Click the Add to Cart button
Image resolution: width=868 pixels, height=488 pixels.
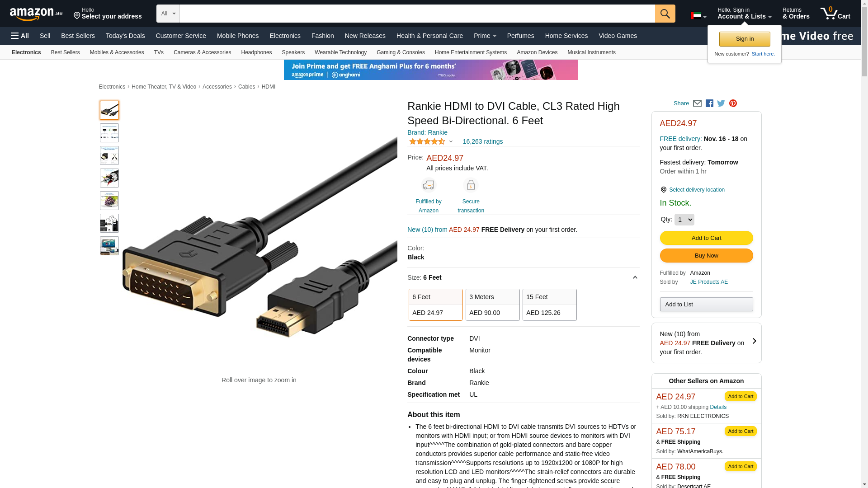[706, 238]
